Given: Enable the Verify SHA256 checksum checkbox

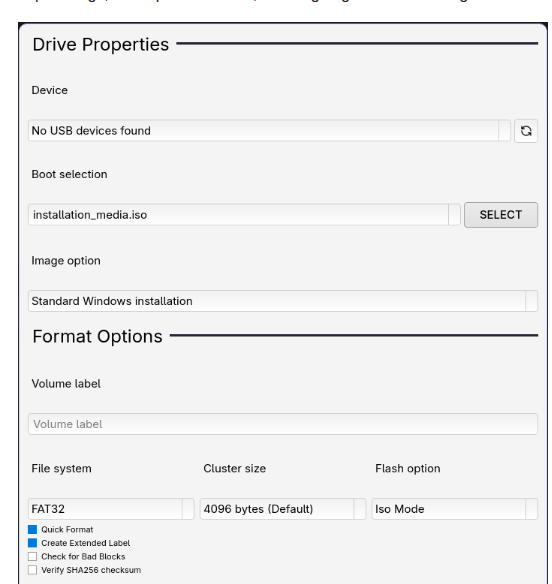Looking at the screenshot, I should [32, 570].
